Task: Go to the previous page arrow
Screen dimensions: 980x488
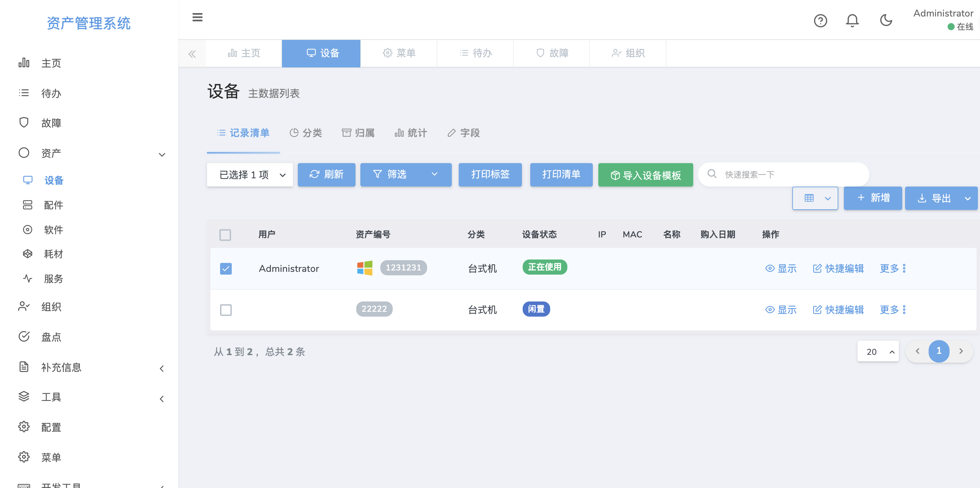Action: click(x=917, y=351)
